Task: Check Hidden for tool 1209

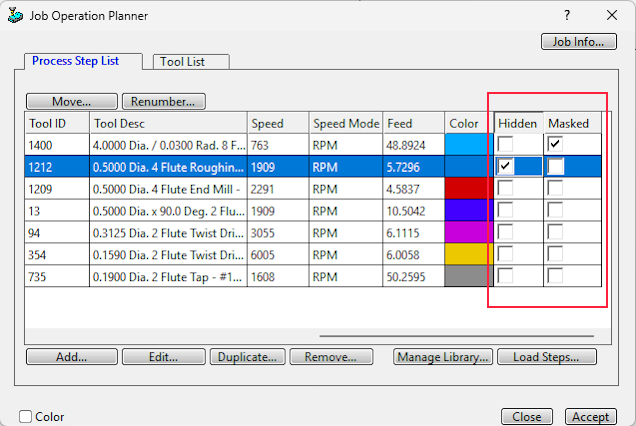Action: [x=505, y=188]
